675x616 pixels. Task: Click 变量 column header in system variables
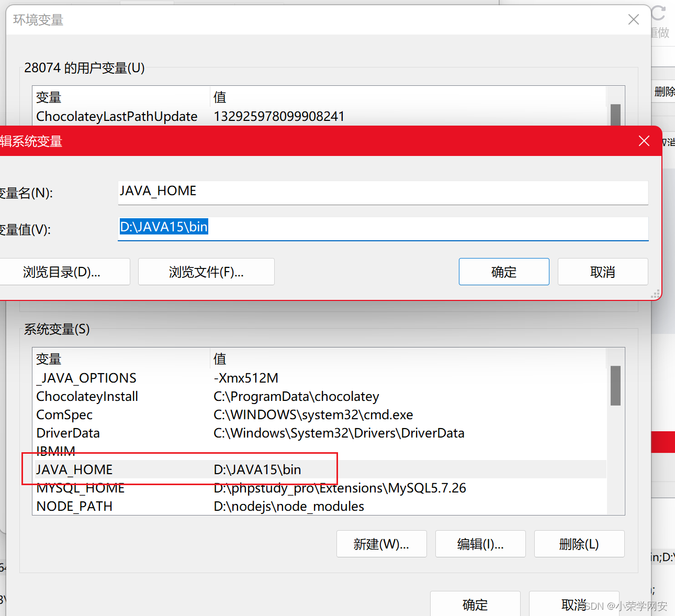click(x=121, y=359)
